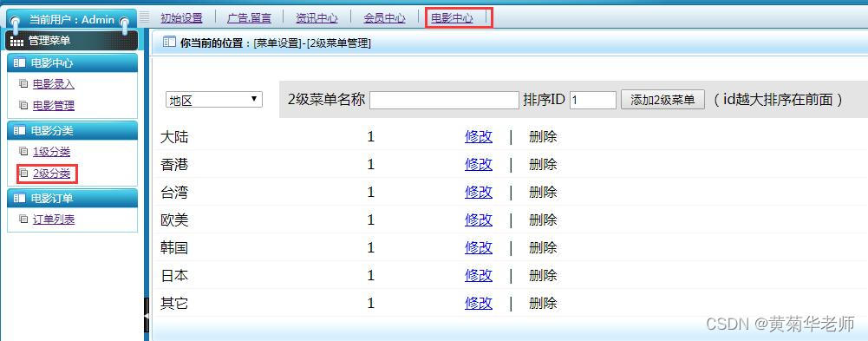868x341 pixels.
Task: Click the 电影订单 sidebar panel header
Action: pyautogui.click(x=73, y=198)
